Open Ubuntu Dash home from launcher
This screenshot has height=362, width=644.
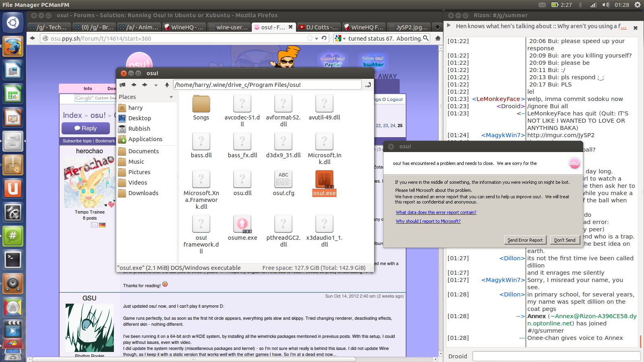[13, 23]
